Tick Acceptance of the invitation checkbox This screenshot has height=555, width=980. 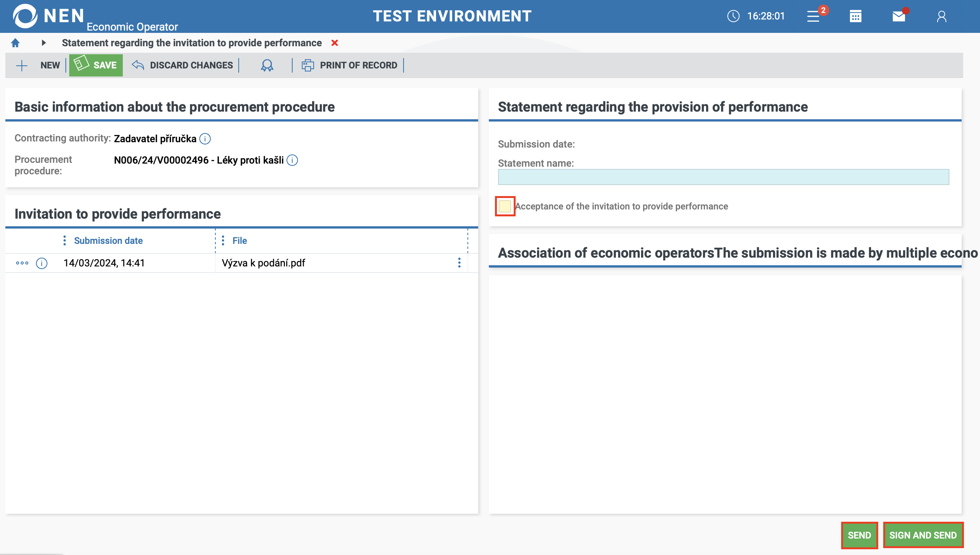tap(505, 206)
